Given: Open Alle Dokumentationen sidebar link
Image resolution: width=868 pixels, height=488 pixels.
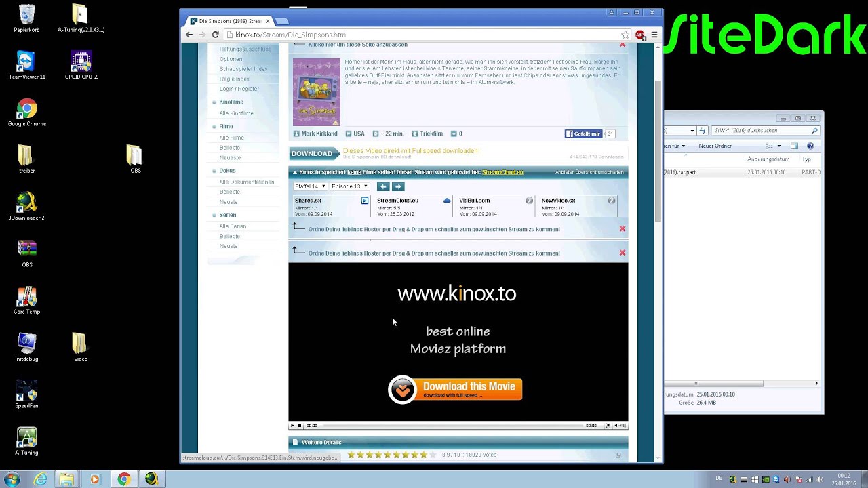Looking at the screenshot, I should click(x=246, y=182).
